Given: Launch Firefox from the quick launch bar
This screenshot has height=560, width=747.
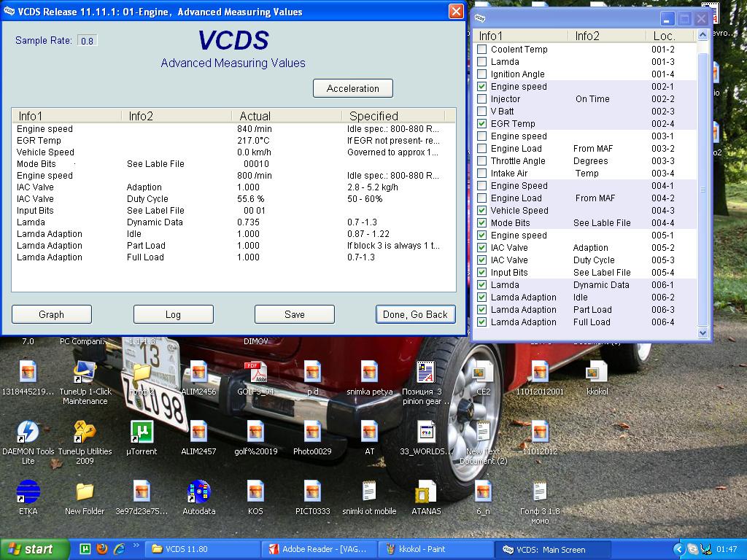Looking at the screenshot, I should (101, 549).
